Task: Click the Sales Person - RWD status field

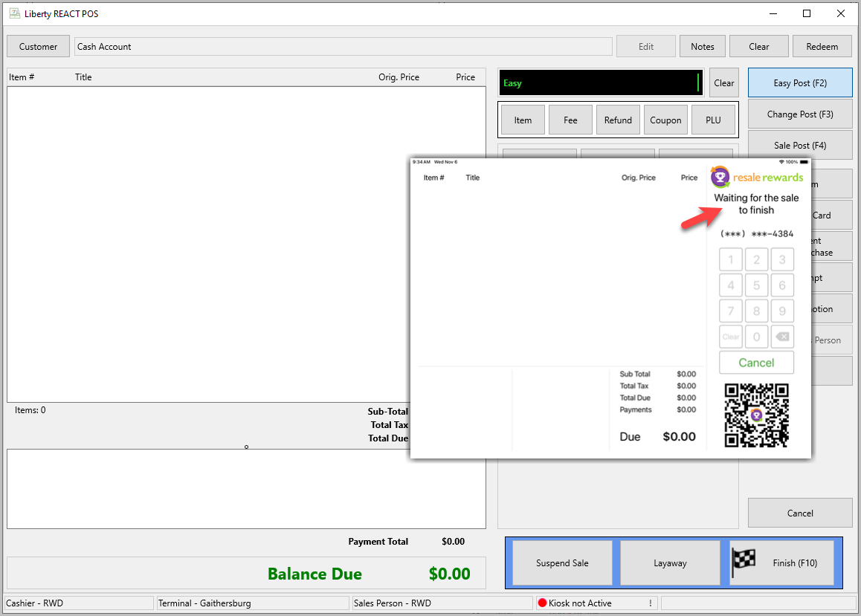Action: click(x=442, y=603)
